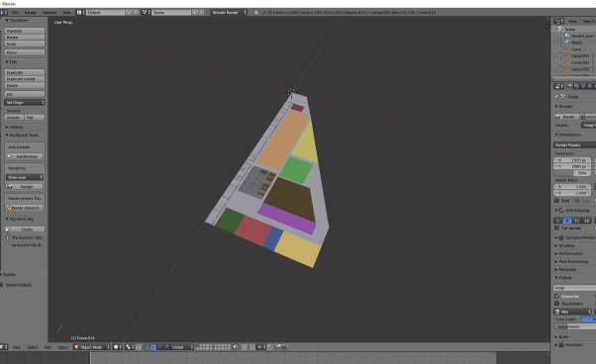Open the info editor type selector icon

(4, 12)
